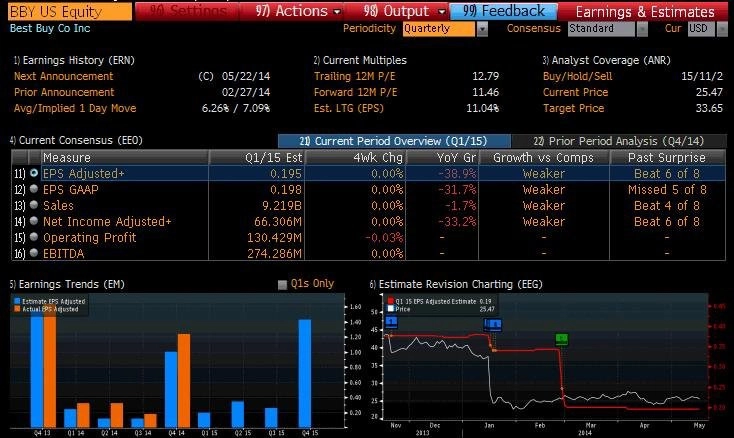Switch to Current Period Overview (Q1/15) tab
This screenshot has width=734, height=438.
point(394,141)
